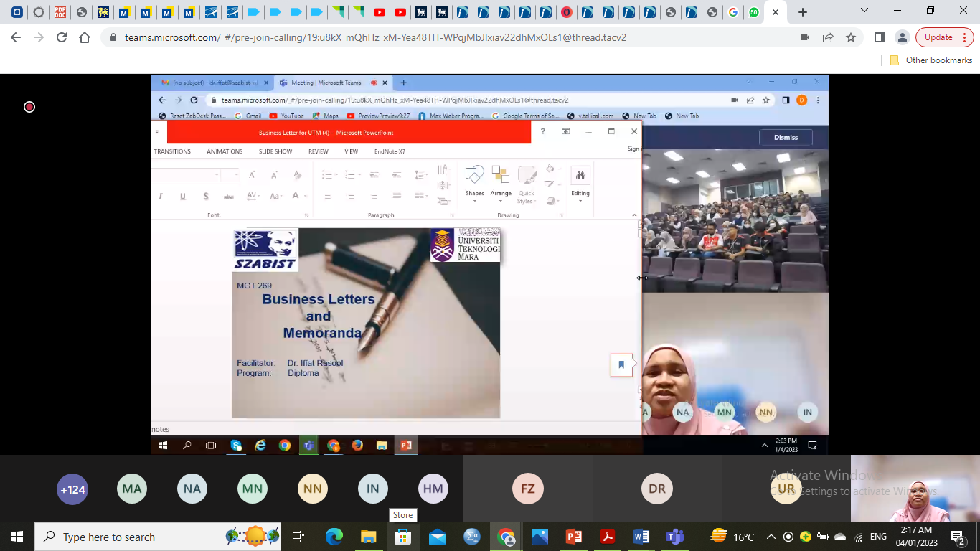Open Adobe Acrobat from the taskbar
This screenshot has height=551, width=980.
pos(608,537)
